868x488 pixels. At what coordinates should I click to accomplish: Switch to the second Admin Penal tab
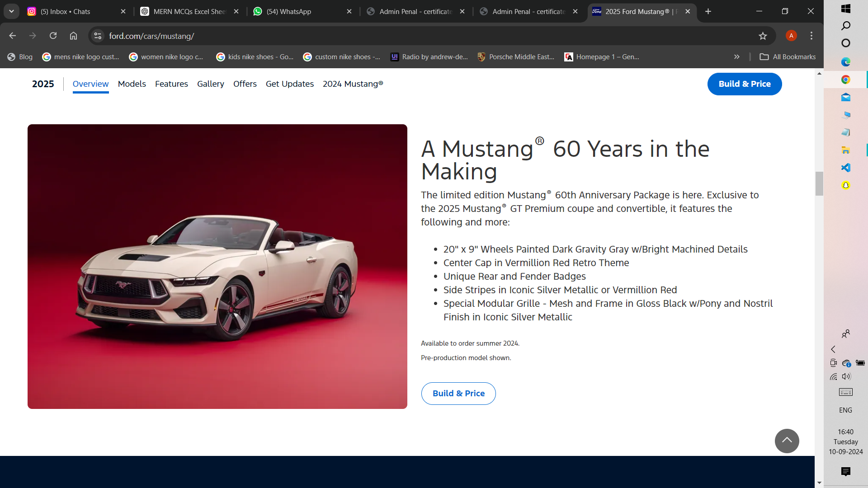(529, 11)
